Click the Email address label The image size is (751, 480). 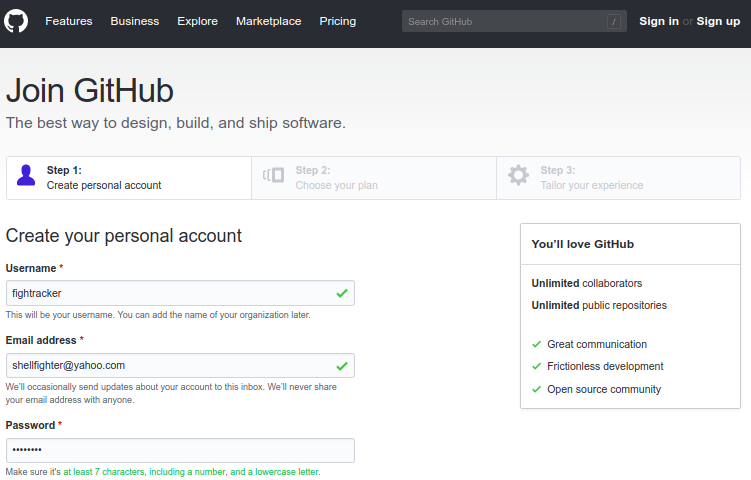[41, 340]
